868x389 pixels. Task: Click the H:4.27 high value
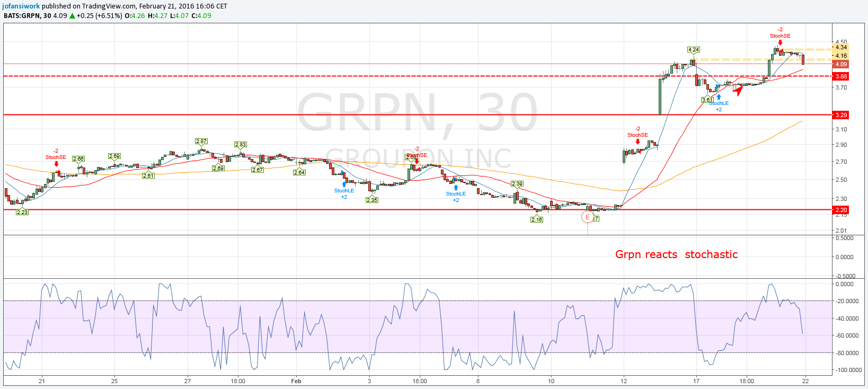[x=157, y=16]
